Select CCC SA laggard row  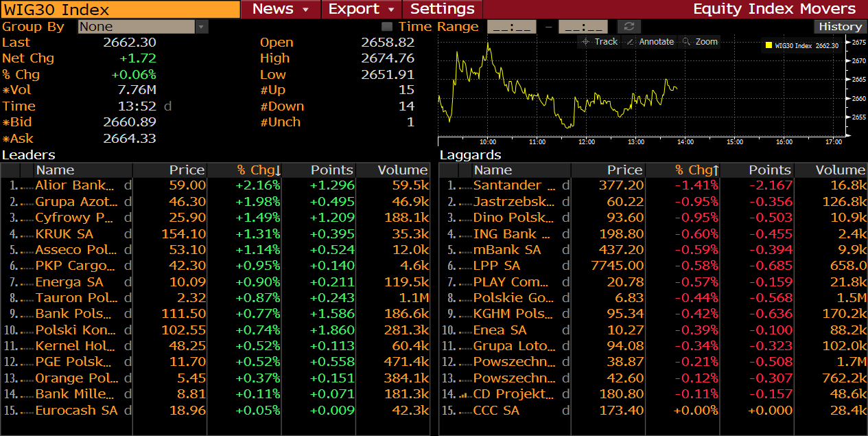[x=653, y=411]
